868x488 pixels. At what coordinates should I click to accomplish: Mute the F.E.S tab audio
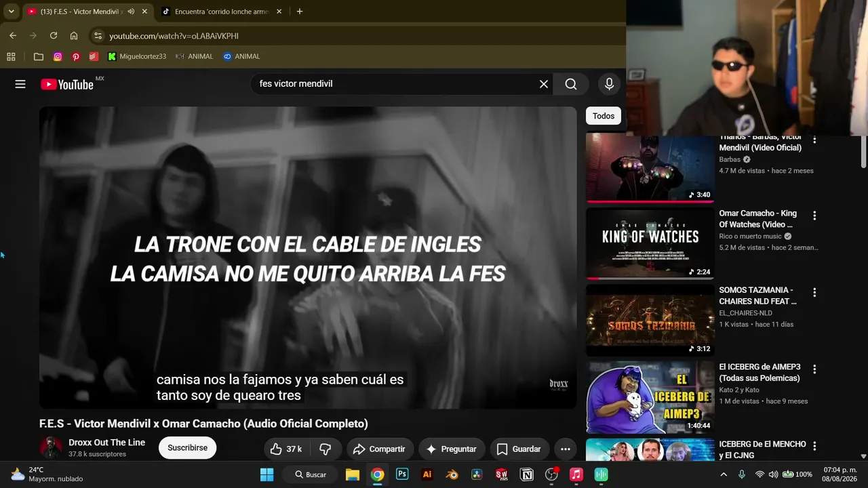click(131, 12)
